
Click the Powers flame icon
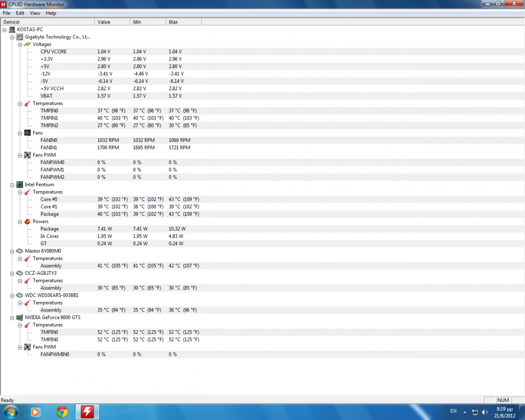pos(27,221)
